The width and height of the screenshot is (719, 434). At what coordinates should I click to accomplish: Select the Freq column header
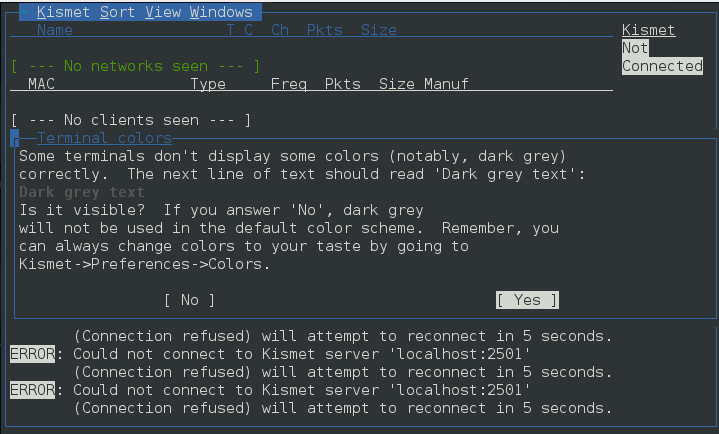(288, 84)
